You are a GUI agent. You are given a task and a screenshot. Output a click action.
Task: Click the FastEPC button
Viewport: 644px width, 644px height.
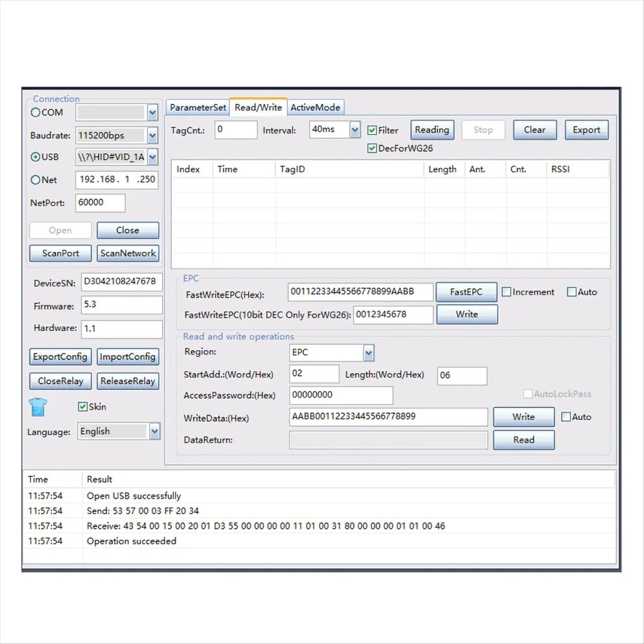[x=466, y=292]
